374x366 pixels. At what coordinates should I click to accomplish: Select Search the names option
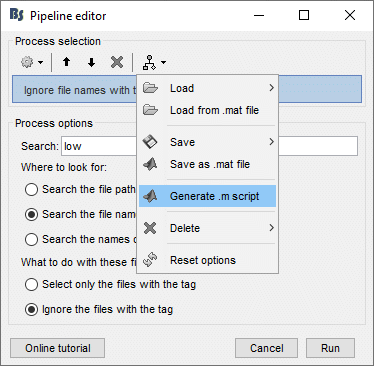point(31,239)
